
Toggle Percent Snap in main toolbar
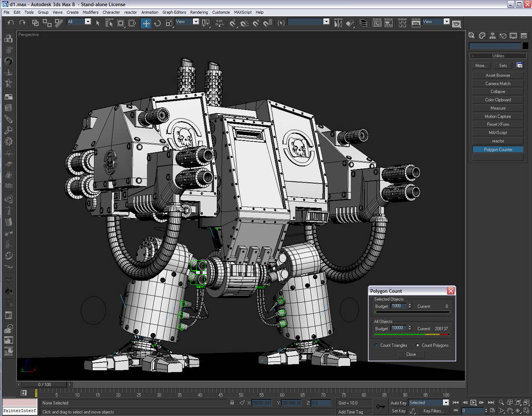click(256, 23)
